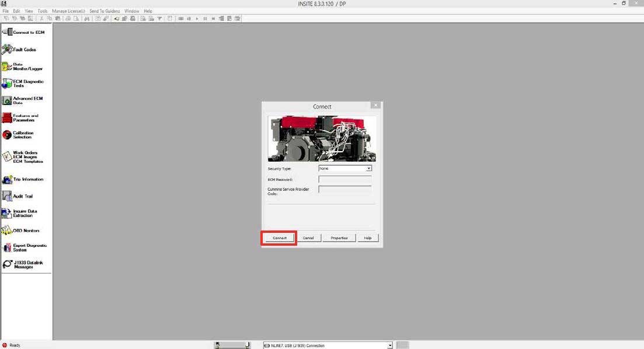Viewport: 644px width, 349px height.
Task: Select the Fault Codes sidebar icon
Action: (23, 50)
